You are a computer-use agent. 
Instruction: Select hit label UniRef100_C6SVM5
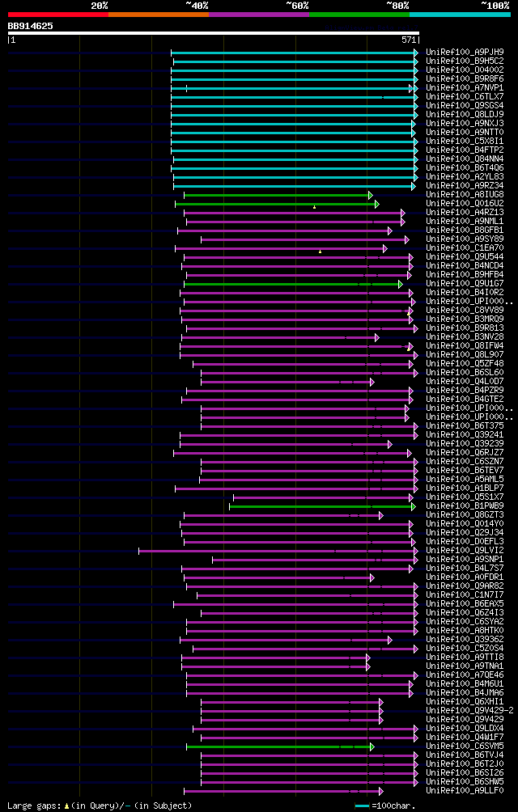pos(465,746)
